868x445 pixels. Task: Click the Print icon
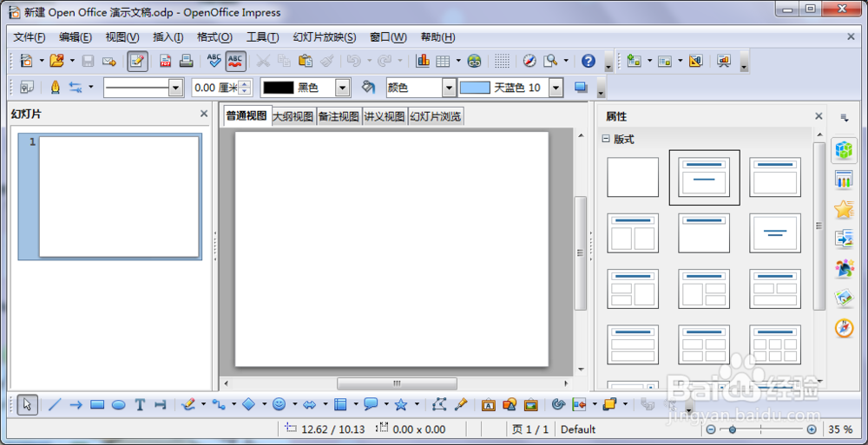click(187, 61)
